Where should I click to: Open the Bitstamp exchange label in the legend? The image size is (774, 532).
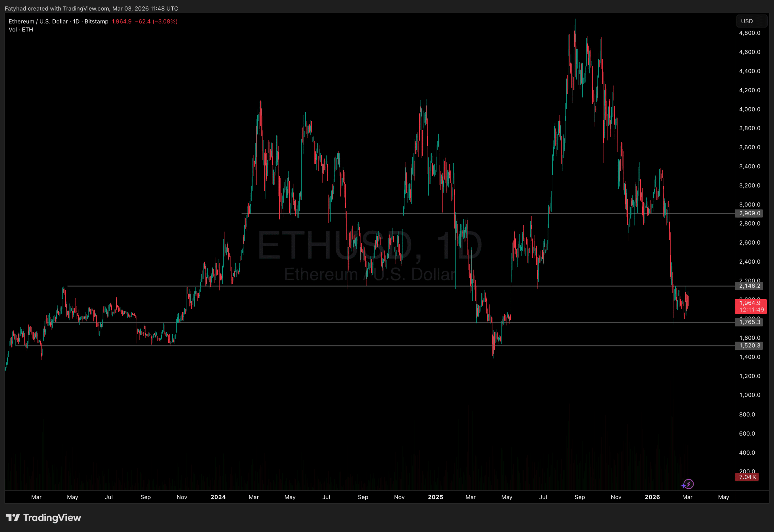coord(96,21)
